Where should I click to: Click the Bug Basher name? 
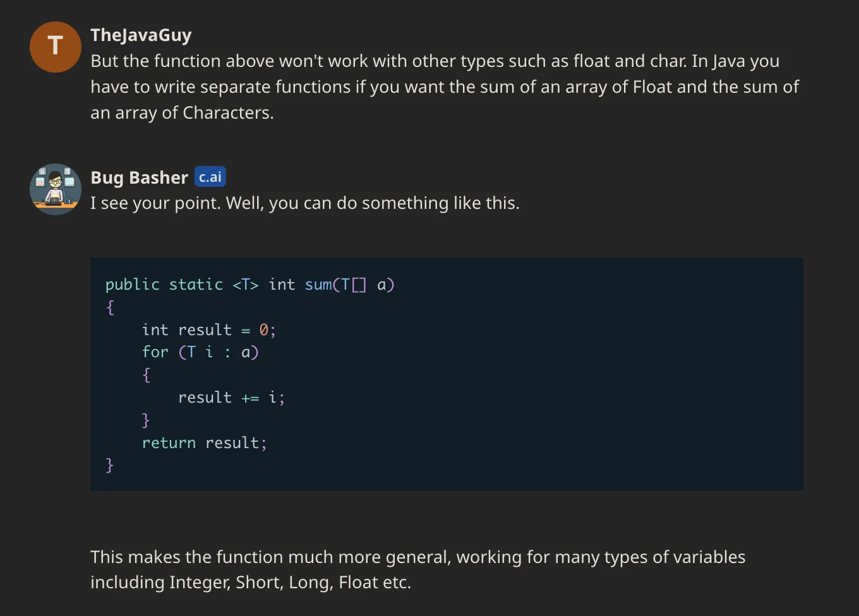click(140, 177)
